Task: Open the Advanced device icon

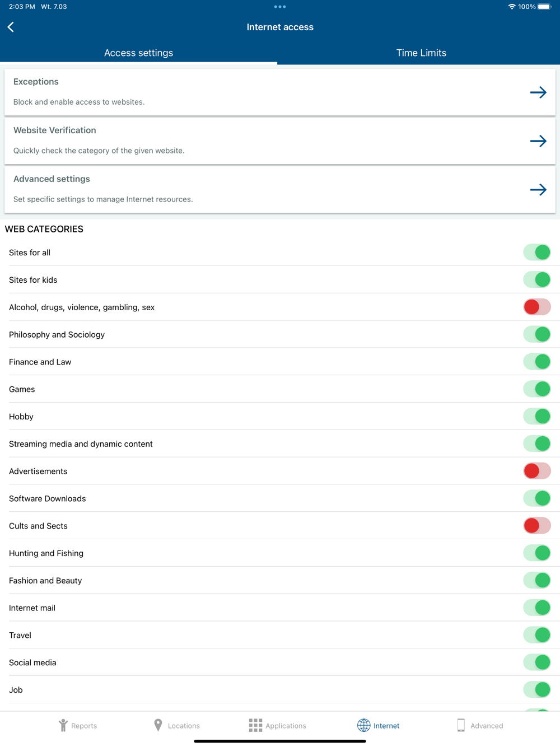Action: [x=461, y=725]
